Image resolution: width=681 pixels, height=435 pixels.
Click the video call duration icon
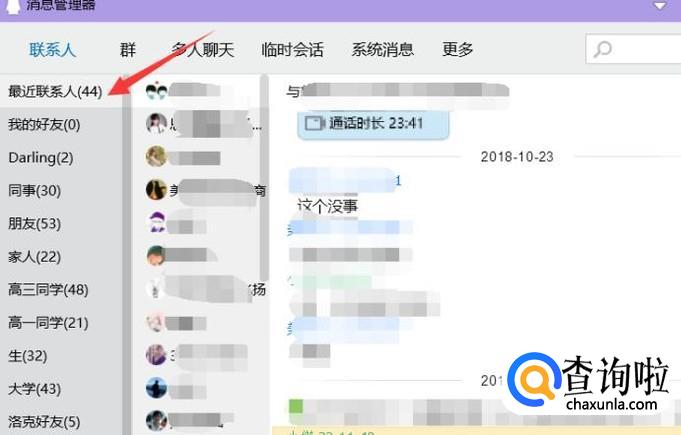(x=314, y=123)
